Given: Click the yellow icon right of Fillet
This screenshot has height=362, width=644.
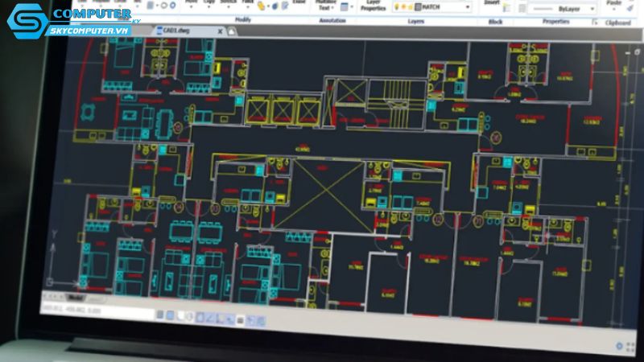Looking at the screenshot, I should (x=262, y=6).
